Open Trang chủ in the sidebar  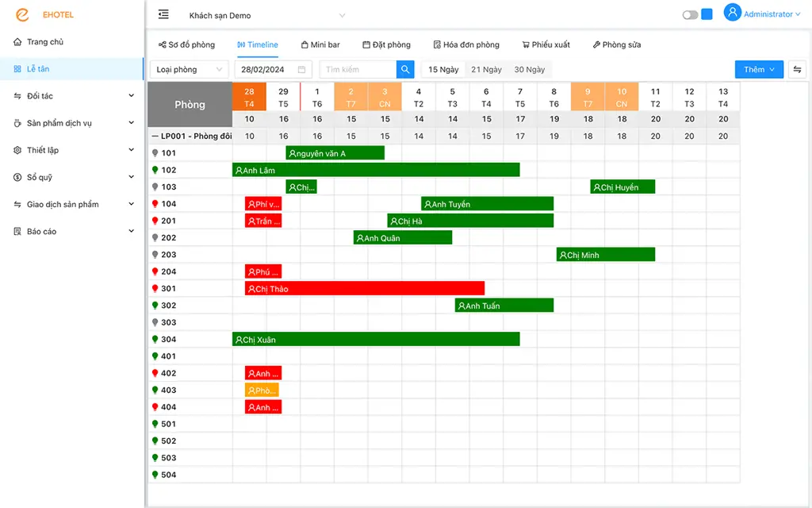point(72,41)
